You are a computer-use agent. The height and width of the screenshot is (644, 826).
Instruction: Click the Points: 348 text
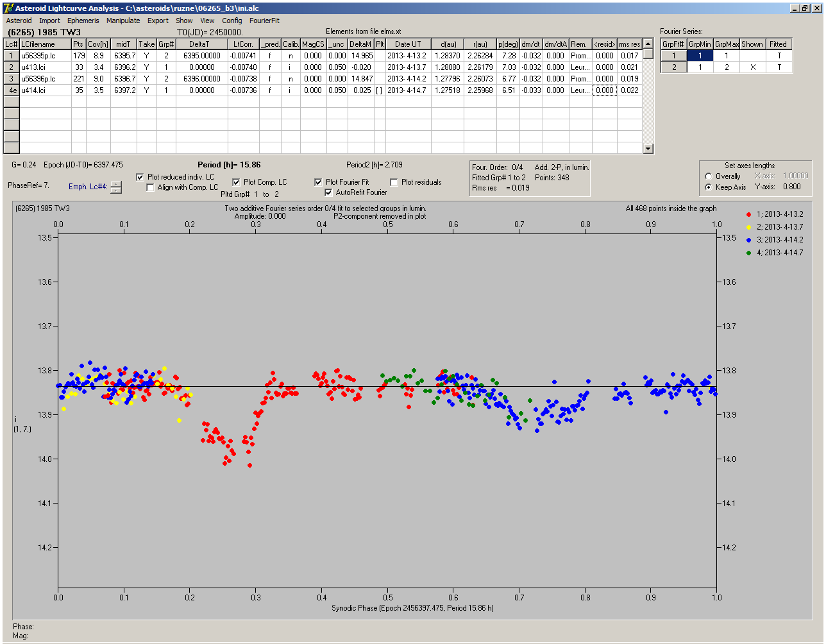552,178
